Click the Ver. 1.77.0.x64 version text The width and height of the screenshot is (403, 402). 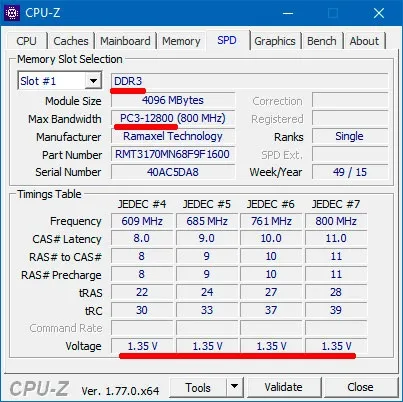click(120, 391)
